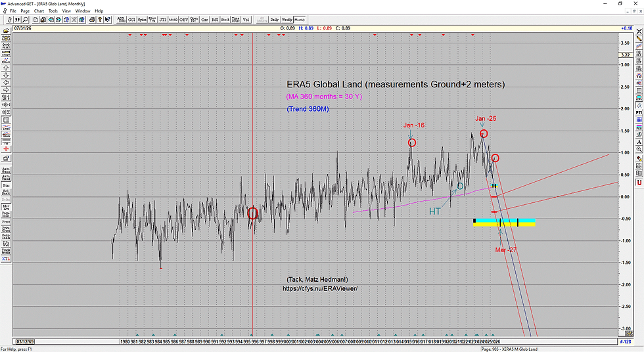
Task: Select the blue grid tool in right toolbar
Action: pos(639,120)
